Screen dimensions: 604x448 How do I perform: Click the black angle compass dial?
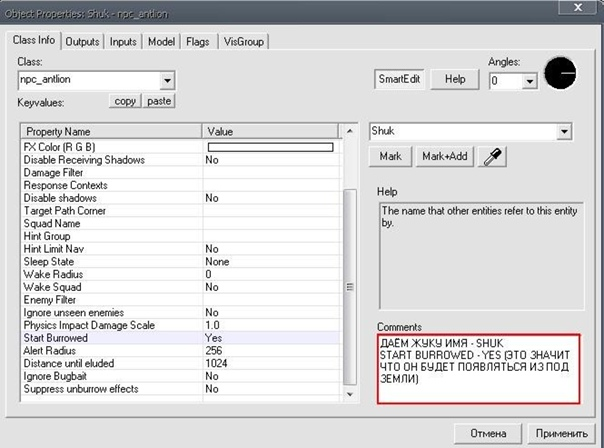[x=560, y=73]
